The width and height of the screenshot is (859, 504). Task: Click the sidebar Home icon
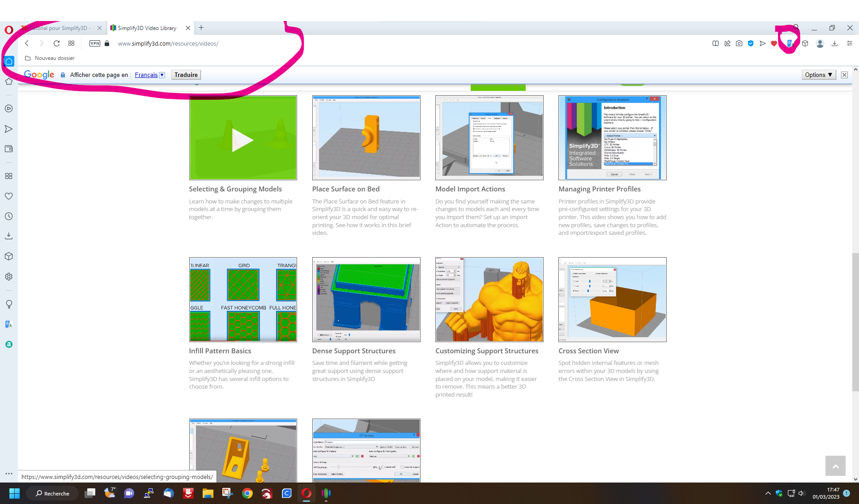tap(9, 61)
